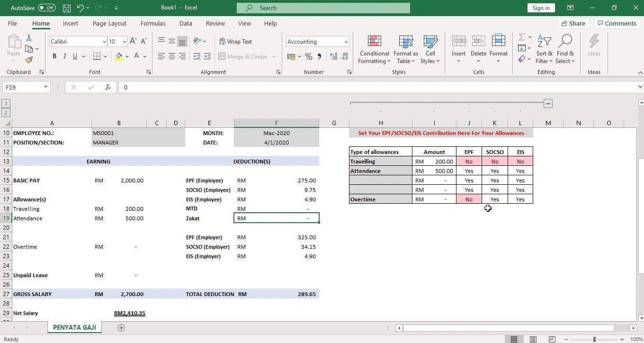The image size is (644, 343).
Task: Click the AutoSum sigma icon
Action: coord(522,37)
